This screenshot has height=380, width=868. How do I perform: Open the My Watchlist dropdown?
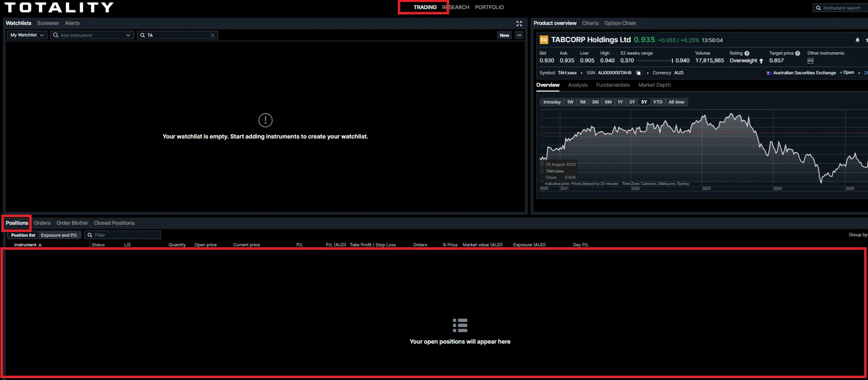27,35
